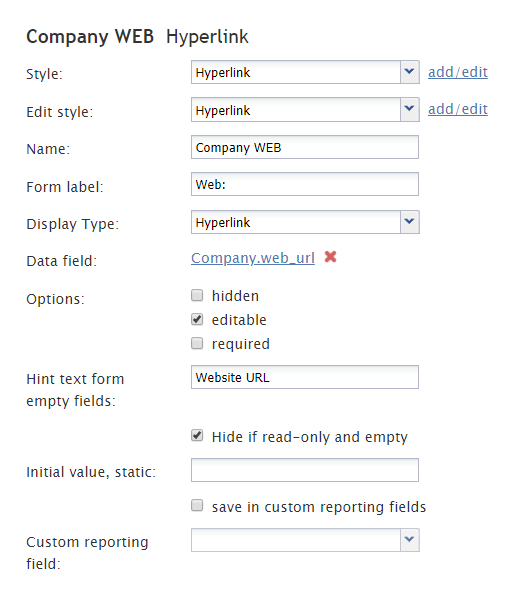This screenshot has width=531, height=590.
Task: Remove the Company.web_url data field with red X
Action: [x=330, y=257]
